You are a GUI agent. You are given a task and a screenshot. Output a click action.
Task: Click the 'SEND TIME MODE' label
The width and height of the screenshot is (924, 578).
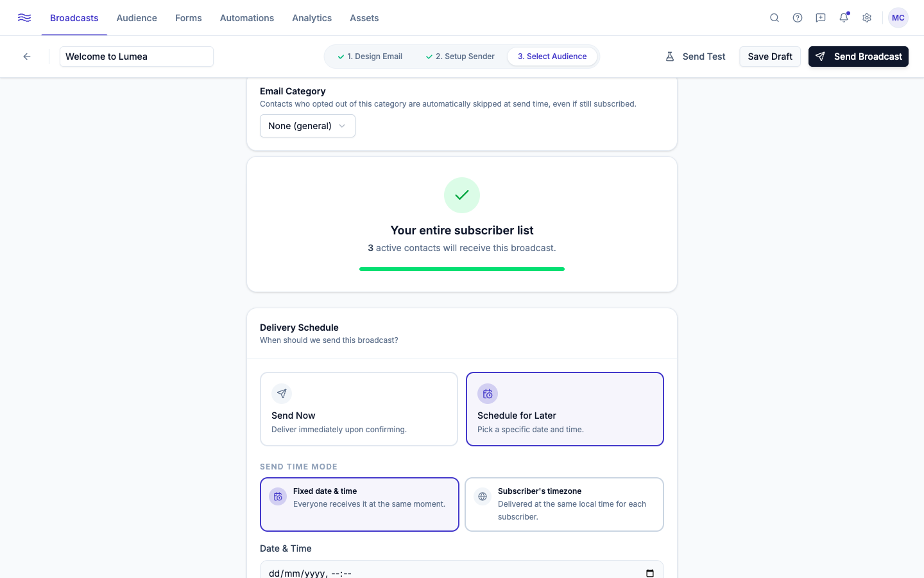(298, 467)
